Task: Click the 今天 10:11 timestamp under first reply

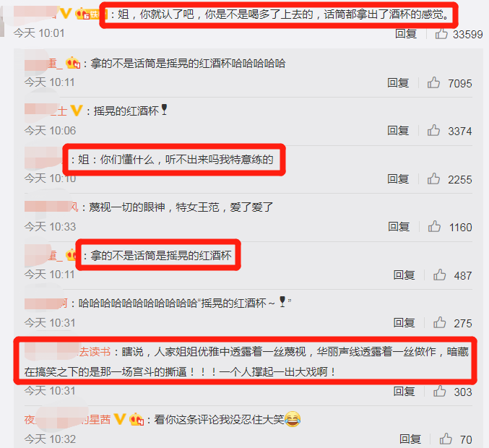Action: (x=50, y=82)
